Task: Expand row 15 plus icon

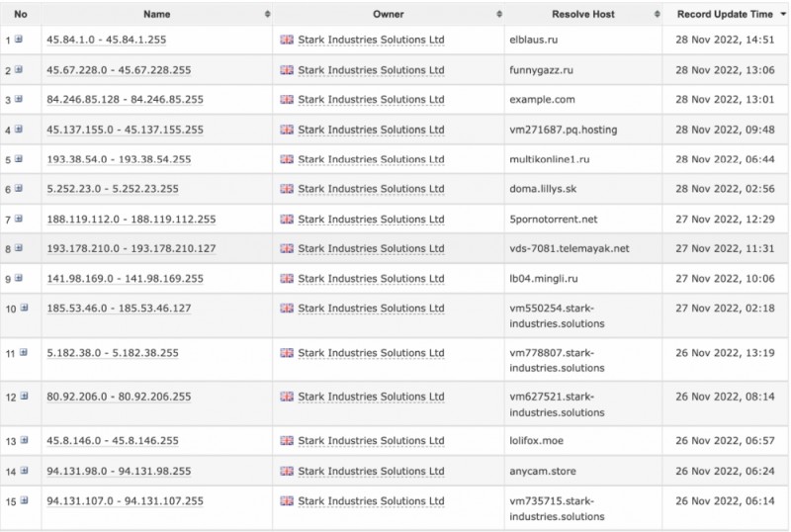Action: click(x=23, y=501)
